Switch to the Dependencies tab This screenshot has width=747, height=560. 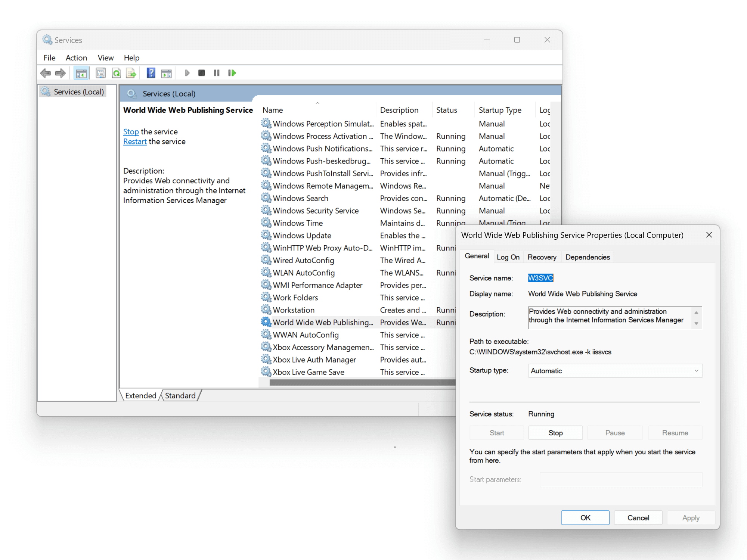pos(587,257)
